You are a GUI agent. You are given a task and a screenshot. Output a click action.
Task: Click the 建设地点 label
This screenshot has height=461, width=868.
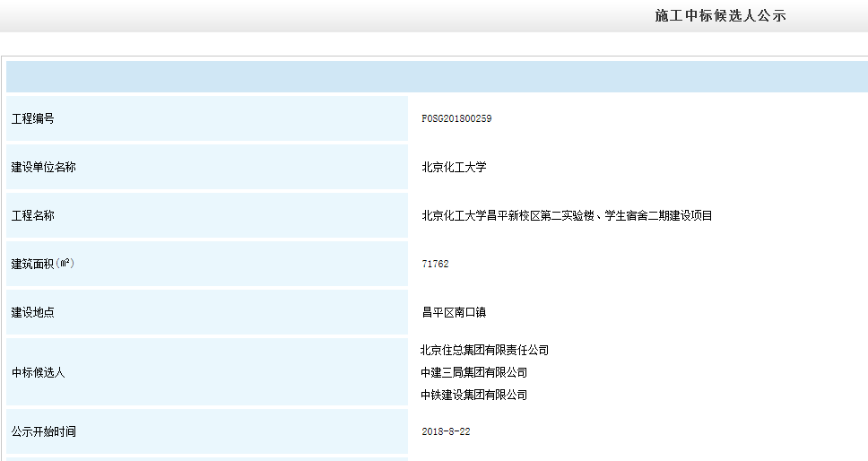pyautogui.click(x=33, y=312)
